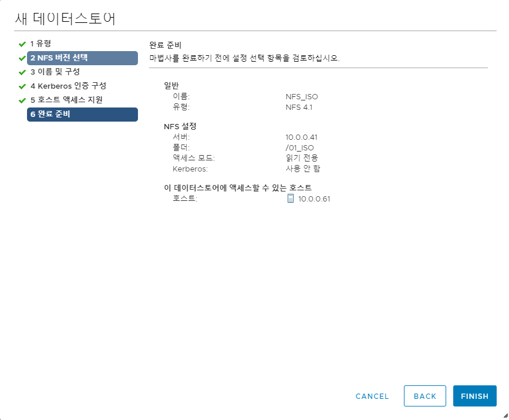This screenshot has width=509, height=420.
Task: Click the 액세스 모드: label
Action: tap(194, 158)
